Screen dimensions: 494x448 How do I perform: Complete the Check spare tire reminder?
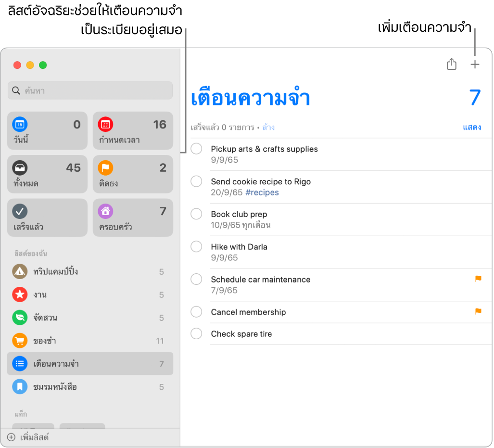coord(196,333)
